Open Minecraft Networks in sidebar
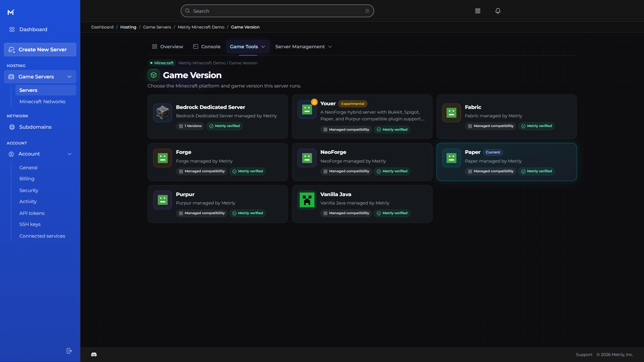Image resolution: width=644 pixels, height=362 pixels. (42, 102)
